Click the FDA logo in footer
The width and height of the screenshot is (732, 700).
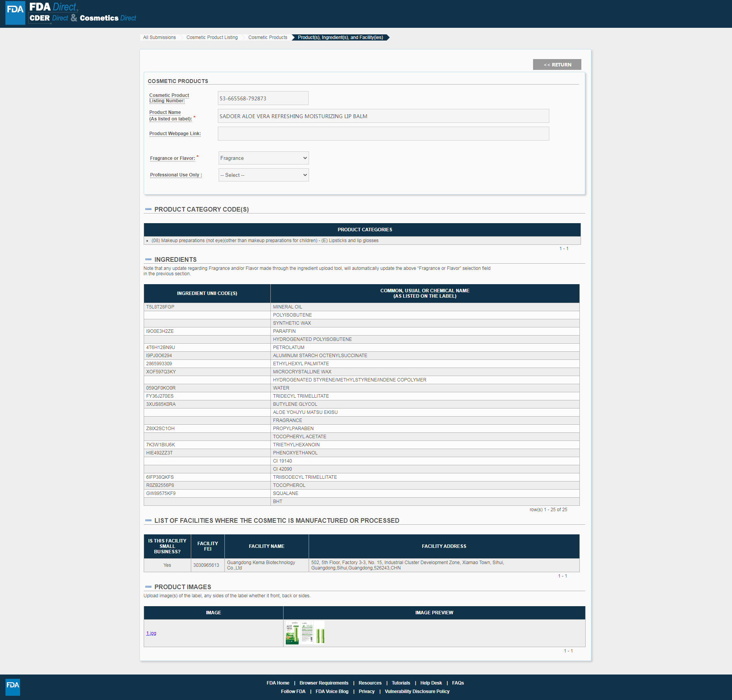[x=13, y=687]
